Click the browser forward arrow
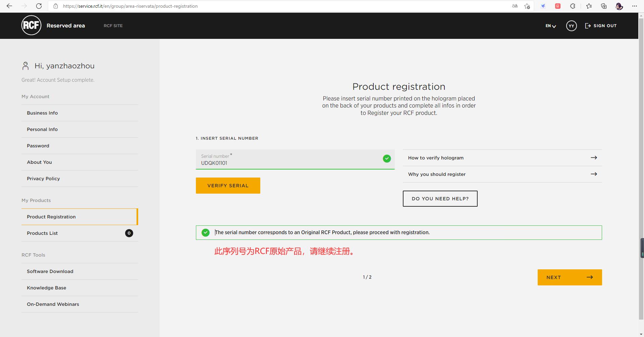 24,6
